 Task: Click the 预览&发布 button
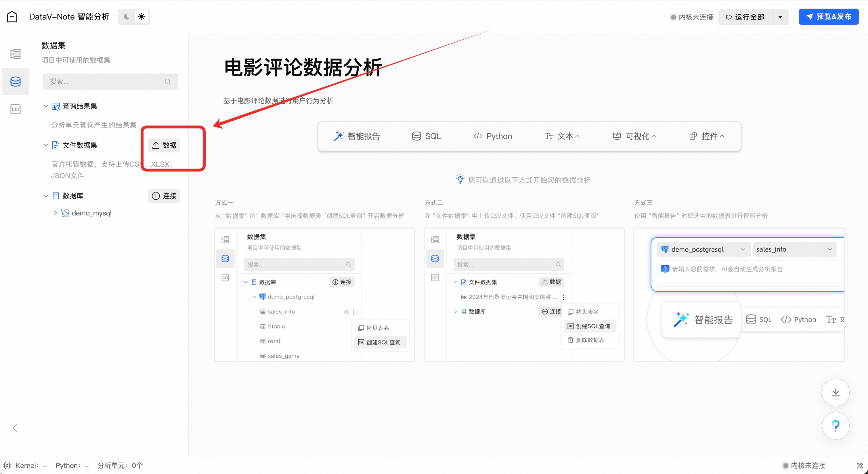[x=828, y=16]
